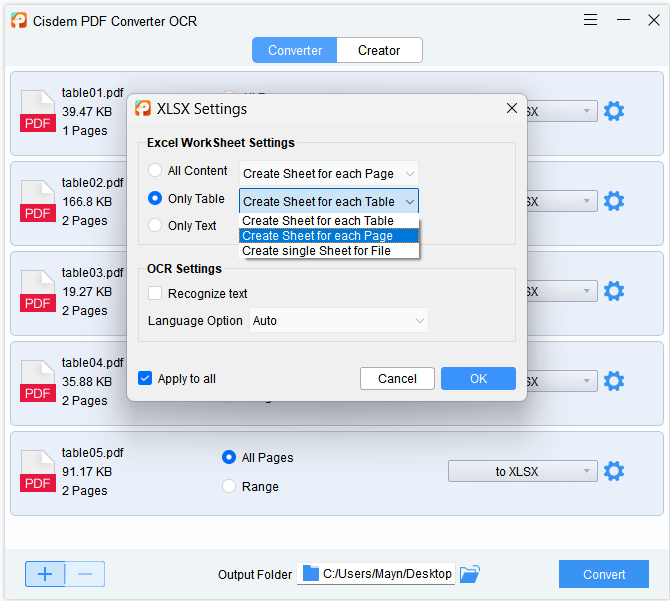Viewport: 670px width, 601px height.
Task: Open output format dropdown for table02.pdf
Action: tap(562, 201)
